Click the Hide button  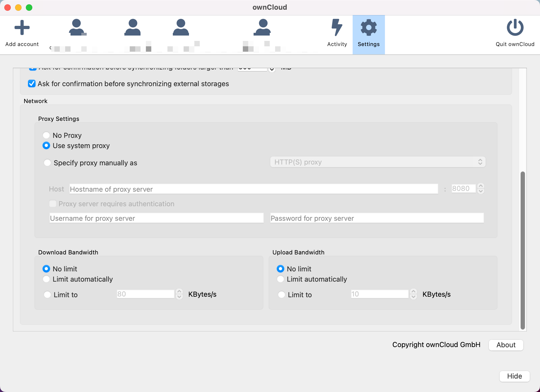[x=514, y=376]
